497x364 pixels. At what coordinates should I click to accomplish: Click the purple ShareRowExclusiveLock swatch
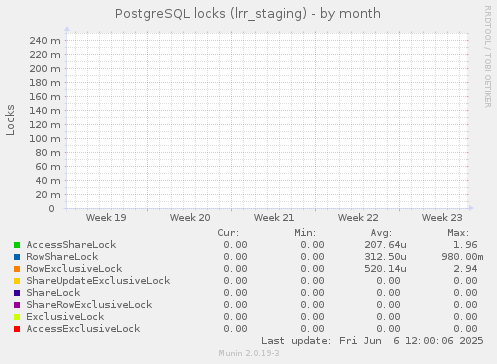(17, 305)
